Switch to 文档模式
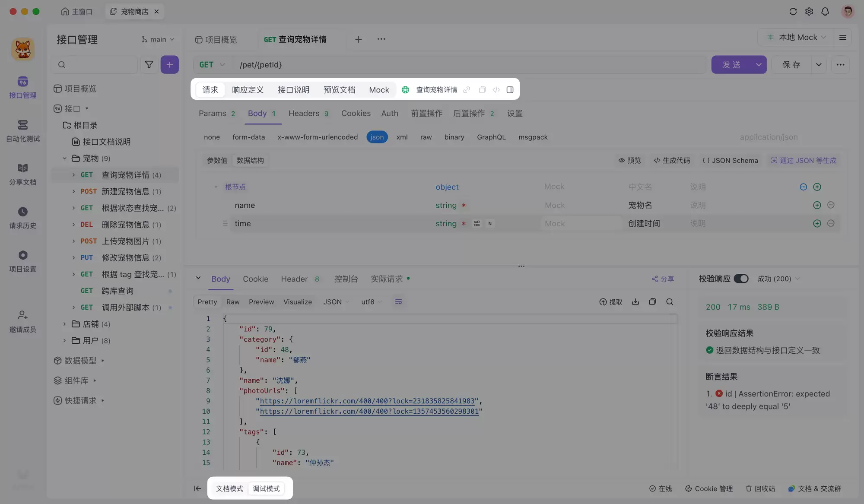This screenshot has width=864, height=504. [229, 488]
